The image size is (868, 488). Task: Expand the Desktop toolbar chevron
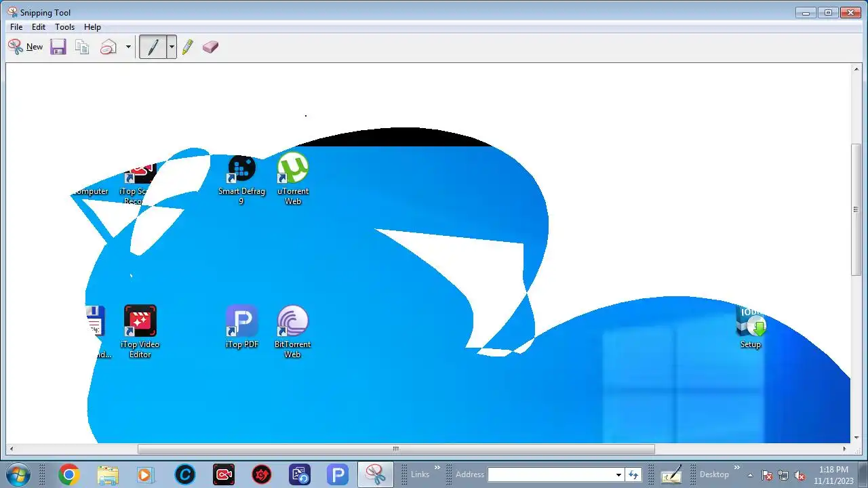coord(736,468)
